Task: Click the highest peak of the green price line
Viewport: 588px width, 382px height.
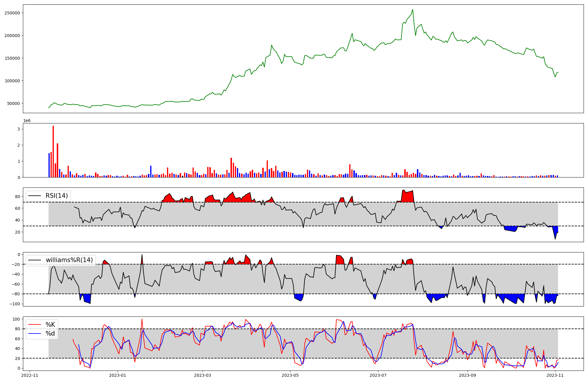Action: pyautogui.click(x=412, y=10)
